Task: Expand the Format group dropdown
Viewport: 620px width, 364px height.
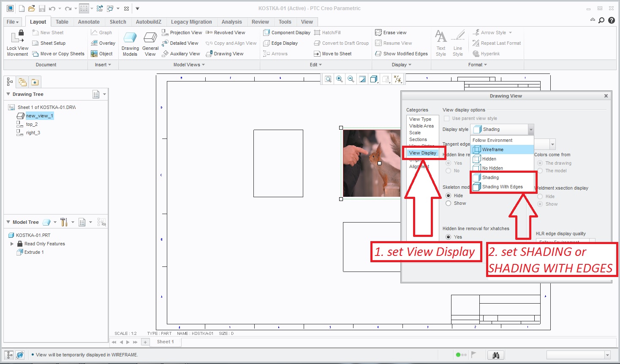Action: 478,65
